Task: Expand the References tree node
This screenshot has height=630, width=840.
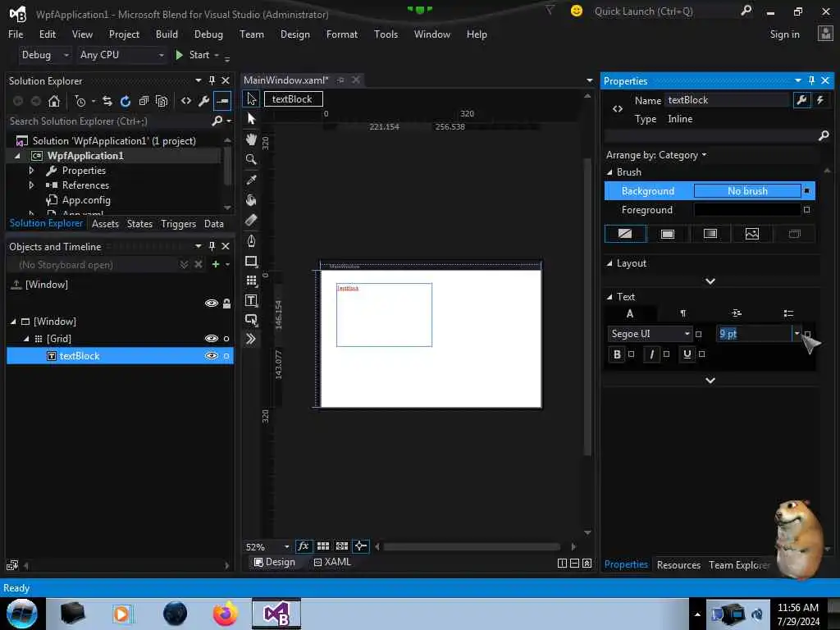Action: coord(31,185)
